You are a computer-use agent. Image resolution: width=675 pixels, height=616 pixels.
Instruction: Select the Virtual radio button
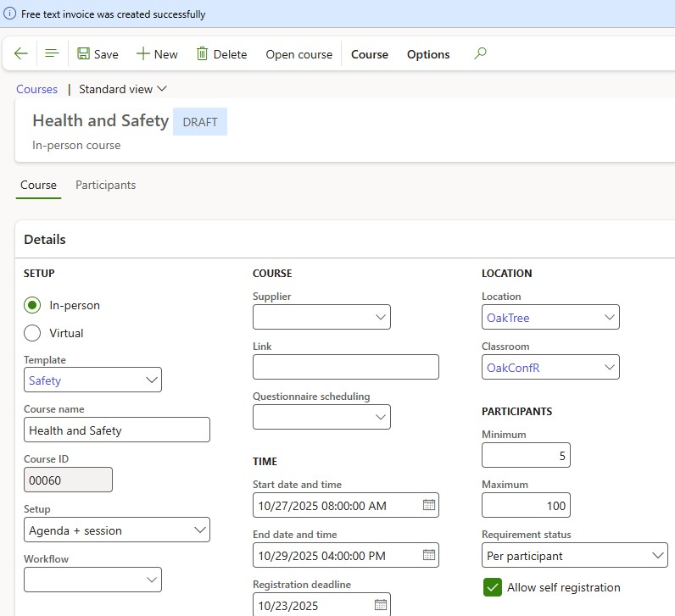(x=32, y=333)
